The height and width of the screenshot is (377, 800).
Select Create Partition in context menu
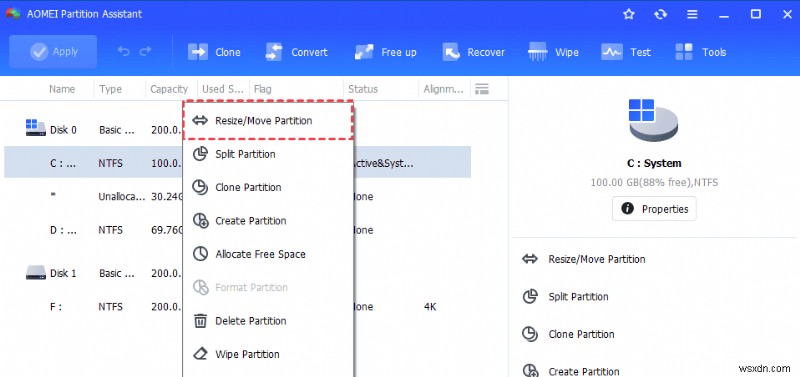268,221
